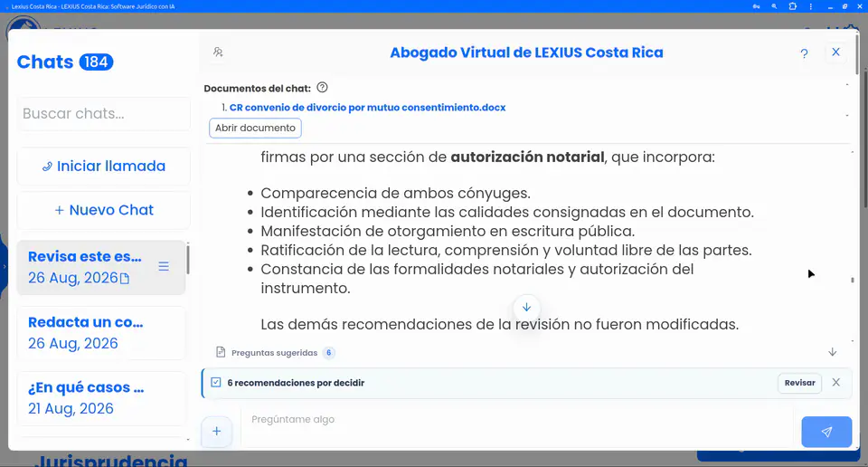Click the chat participants icon left of title
The height and width of the screenshot is (467, 868).
pyautogui.click(x=218, y=52)
